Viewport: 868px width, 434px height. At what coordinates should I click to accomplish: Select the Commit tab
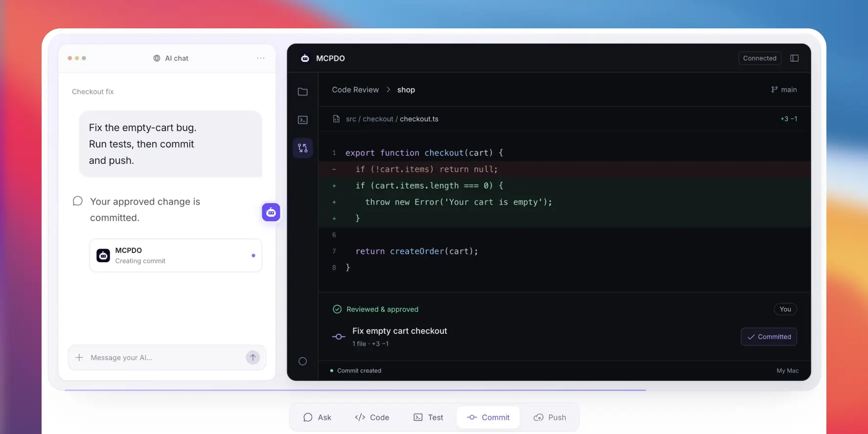pos(488,417)
